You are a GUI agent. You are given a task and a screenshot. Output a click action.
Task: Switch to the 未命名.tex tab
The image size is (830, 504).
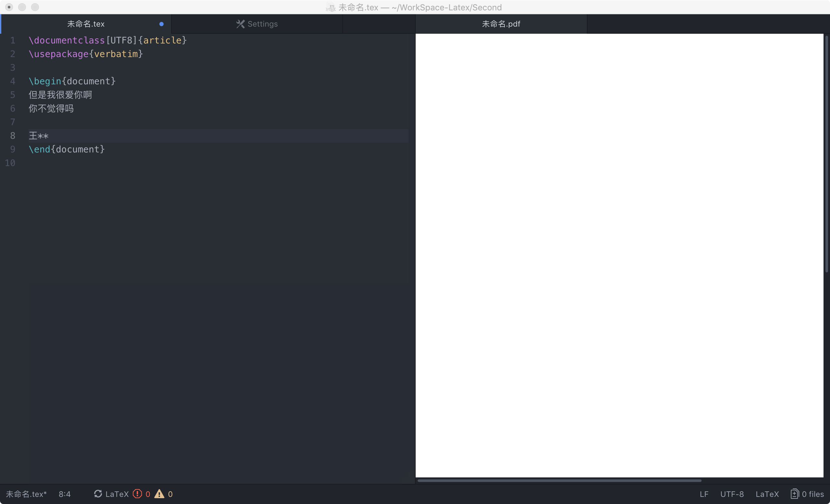tap(86, 24)
